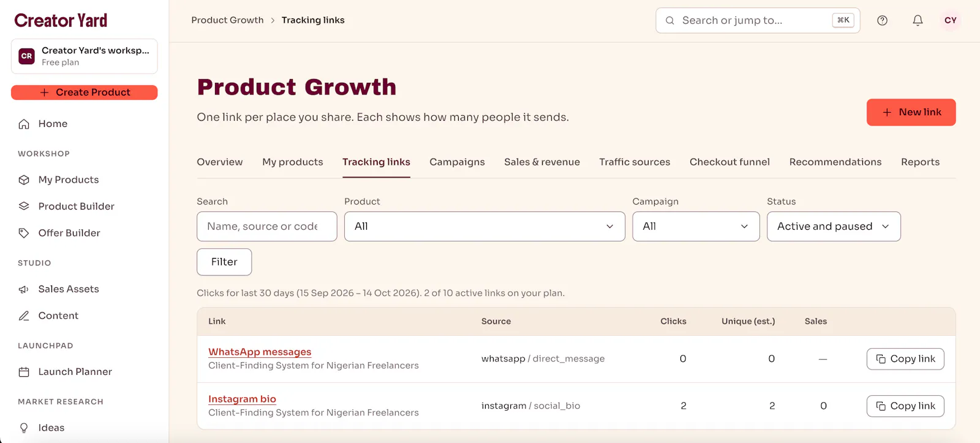This screenshot has width=980, height=443.
Task: Open the Ideas lightbulb icon
Action: click(24, 428)
